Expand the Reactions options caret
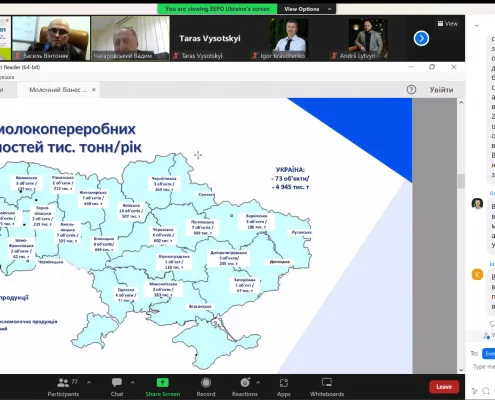 [x=258, y=382]
